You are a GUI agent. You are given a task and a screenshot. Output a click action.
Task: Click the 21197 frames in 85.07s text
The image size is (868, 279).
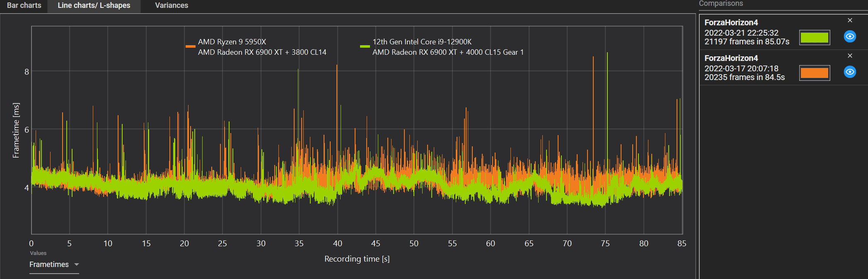747,41
